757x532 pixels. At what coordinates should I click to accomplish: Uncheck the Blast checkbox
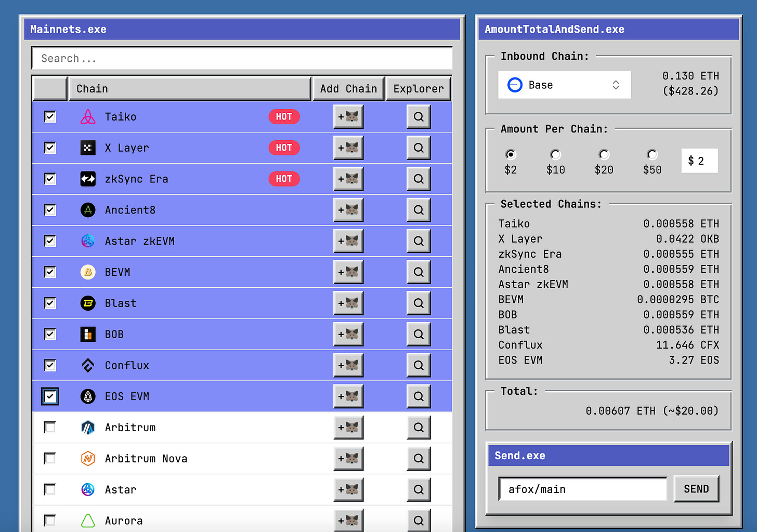coord(50,303)
